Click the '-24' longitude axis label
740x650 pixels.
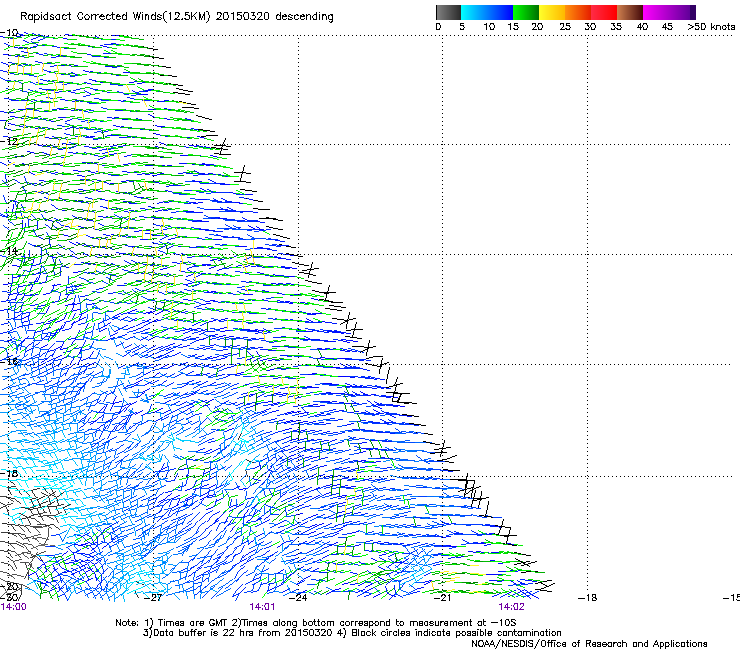pos(298,598)
